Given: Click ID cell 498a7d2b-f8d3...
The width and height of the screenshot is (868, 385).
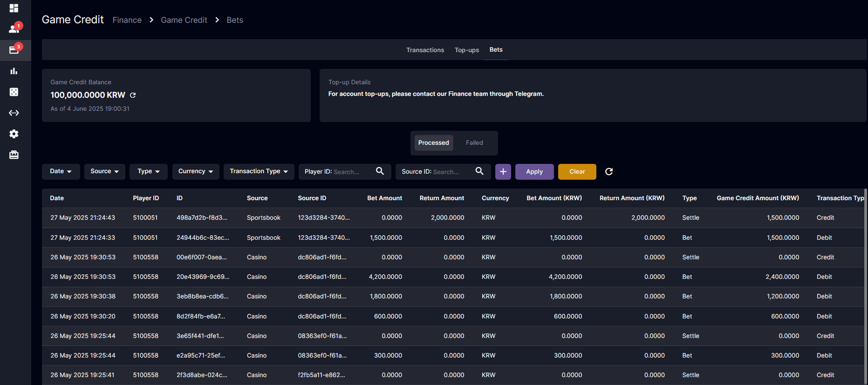Looking at the screenshot, I should (x=202, y=218).
